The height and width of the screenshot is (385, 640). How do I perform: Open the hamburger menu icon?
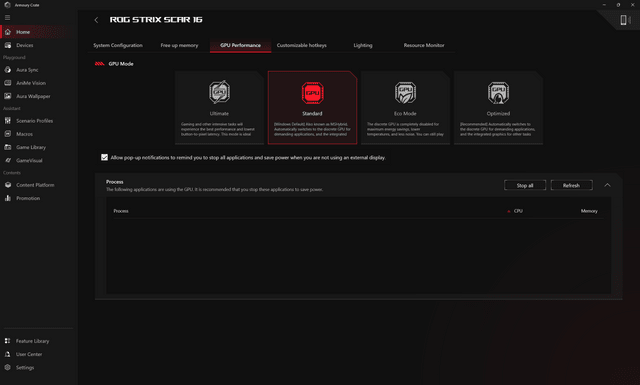(x=7, y=18)
